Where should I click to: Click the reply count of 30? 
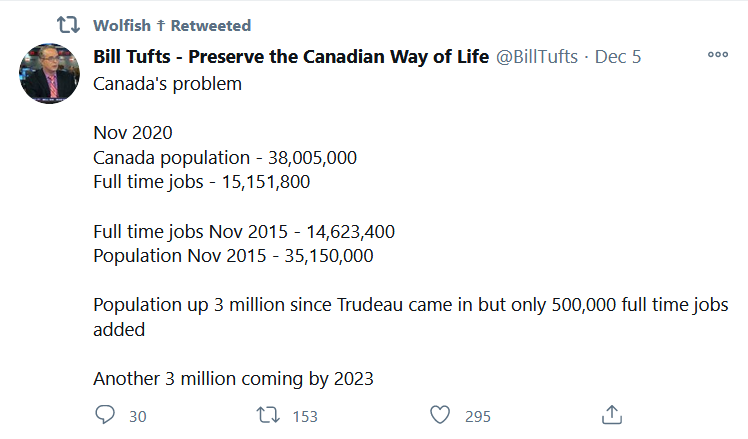[138, 416]
